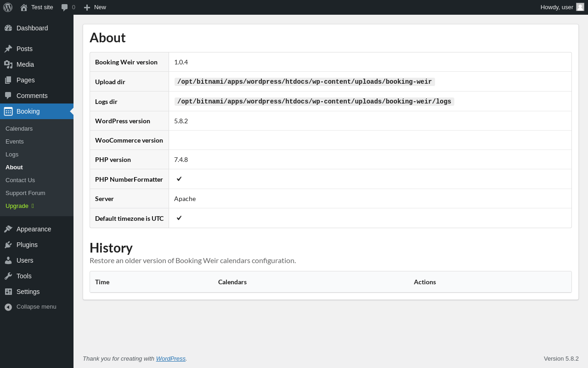Screen dimensions: 588x368
Task: Click the Time column header
Action: click(102, 282)
